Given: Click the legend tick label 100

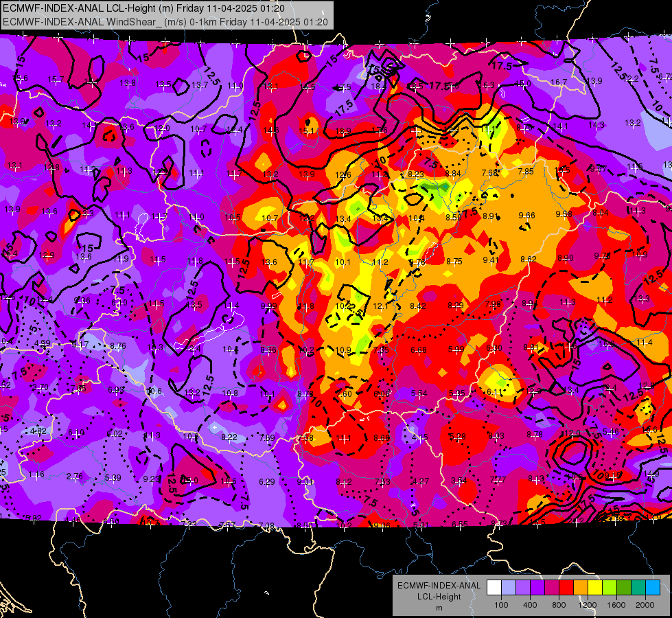Looking at the screenshot, I should point(501,605).
